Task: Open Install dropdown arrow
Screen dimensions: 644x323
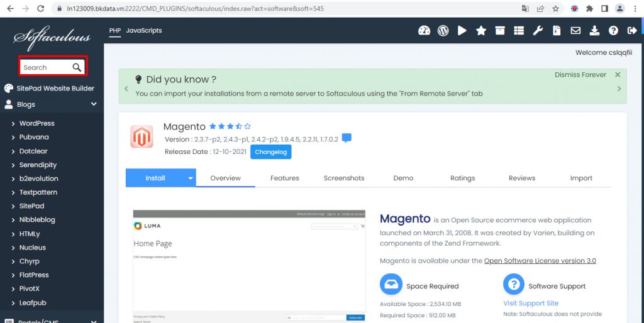Action: (x=191, y=178)
